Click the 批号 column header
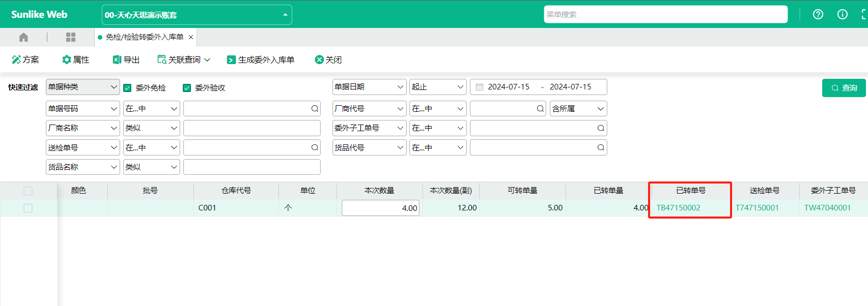The image size is (868, 306). click(x=150, y=191)
